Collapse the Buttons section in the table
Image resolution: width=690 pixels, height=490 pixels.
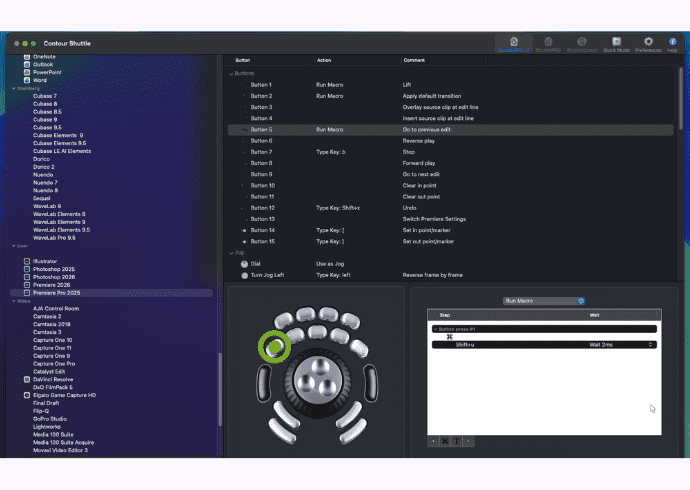click(231, 74)
